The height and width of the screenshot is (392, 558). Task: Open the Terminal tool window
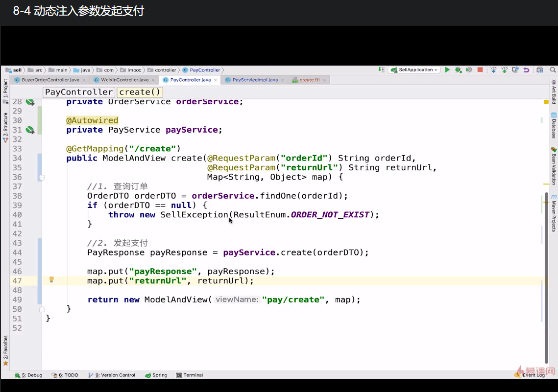190,375
